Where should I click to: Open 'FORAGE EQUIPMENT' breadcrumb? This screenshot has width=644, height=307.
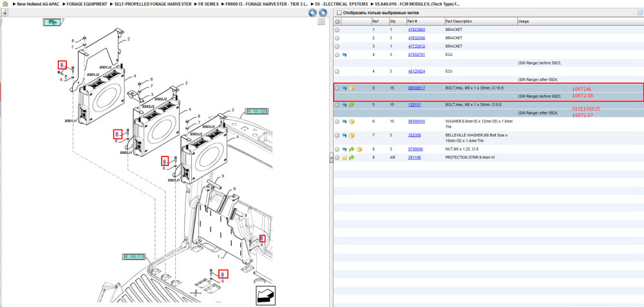[x=87, y=4]
